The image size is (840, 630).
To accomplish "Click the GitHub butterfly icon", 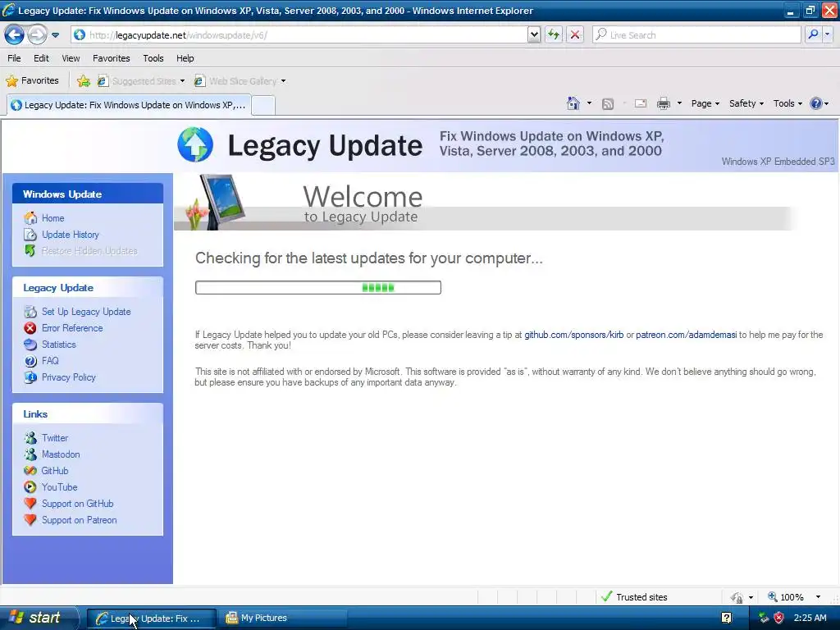I will (30, 471).
